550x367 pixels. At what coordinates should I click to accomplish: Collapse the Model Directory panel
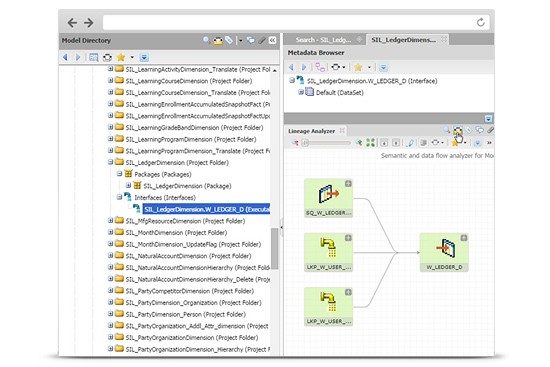tap(273, 40)
